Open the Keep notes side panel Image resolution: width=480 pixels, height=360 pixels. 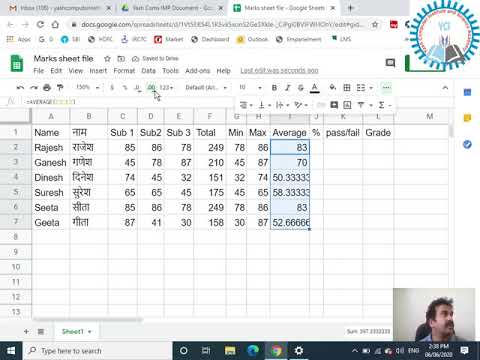pyautogui.click(x=467, y=118)
